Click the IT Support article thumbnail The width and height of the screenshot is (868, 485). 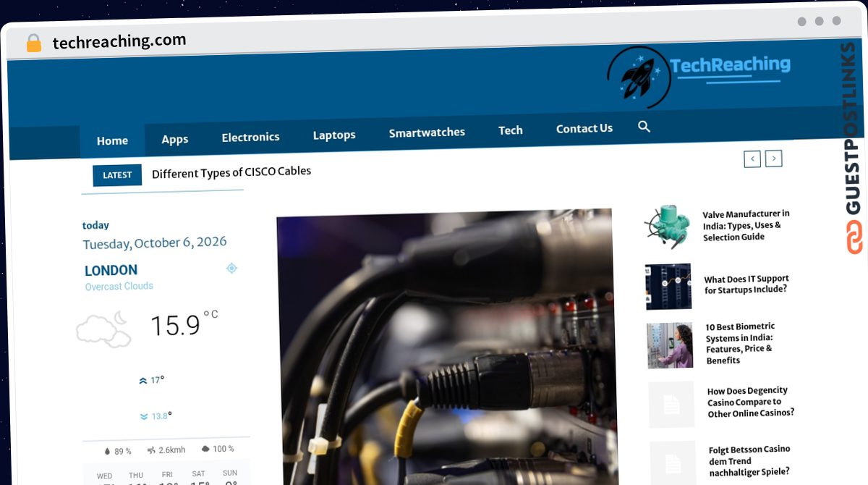coord(668,287)
